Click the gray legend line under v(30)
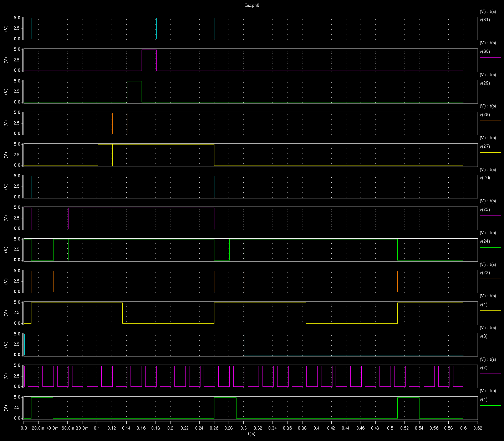Screen dimensions: 504x441 click(x=490, y=58)
